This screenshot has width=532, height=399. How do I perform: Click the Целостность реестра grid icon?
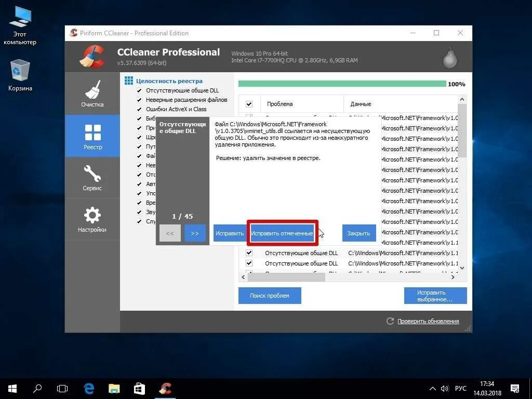pyautogui.click(x=129, y=81)
